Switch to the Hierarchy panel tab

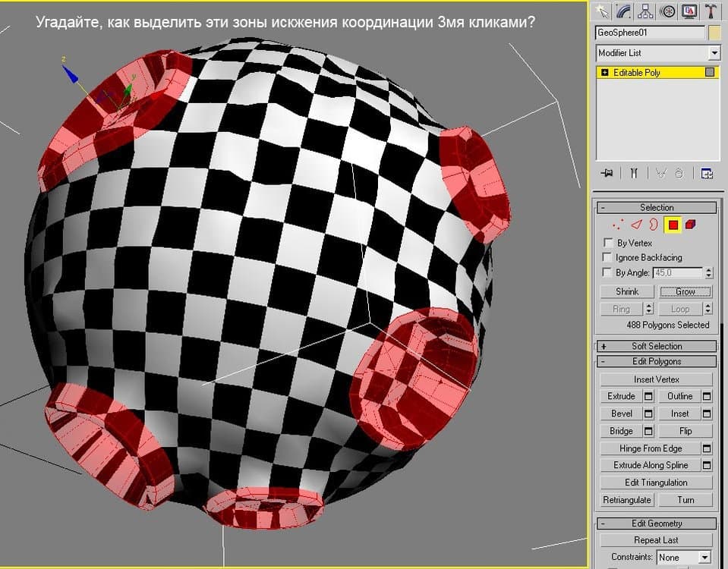tap(646, 11)
